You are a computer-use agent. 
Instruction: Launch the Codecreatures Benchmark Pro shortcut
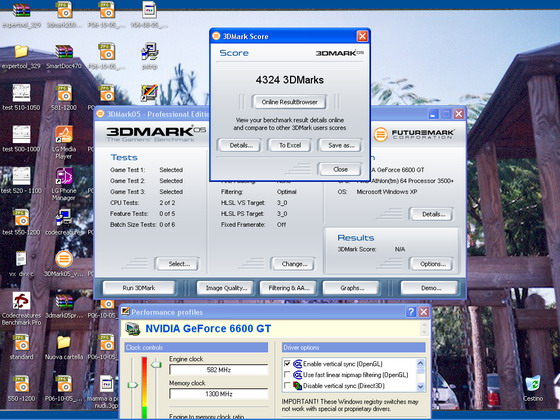tap(21, 300)
